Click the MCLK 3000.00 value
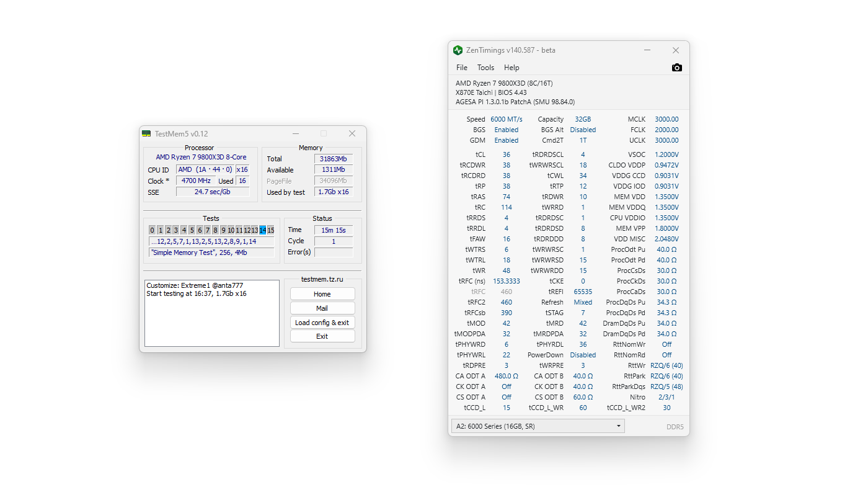Viewport: 868px width, 487px height. tap(666, 119)
